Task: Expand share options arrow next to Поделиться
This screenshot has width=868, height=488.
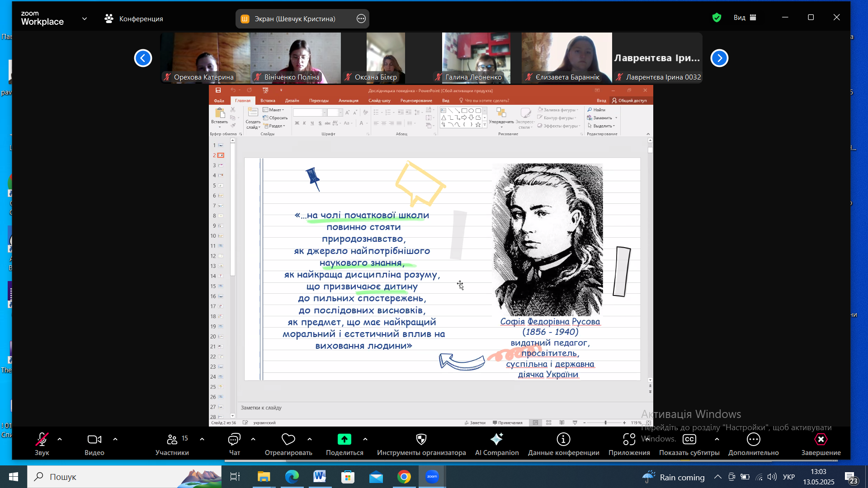Action: coord(365,439)
